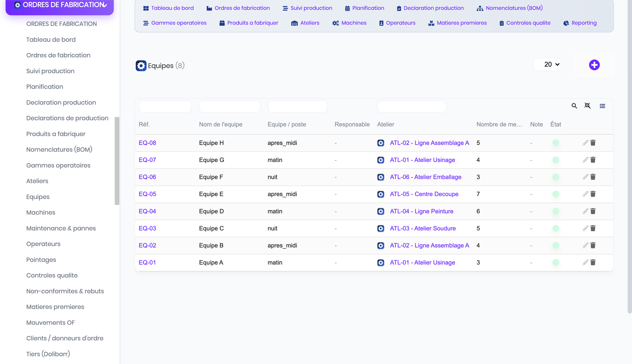Screen dimensions: 632x364
Task: Open the column list selector icon
Action: (602, 106)
